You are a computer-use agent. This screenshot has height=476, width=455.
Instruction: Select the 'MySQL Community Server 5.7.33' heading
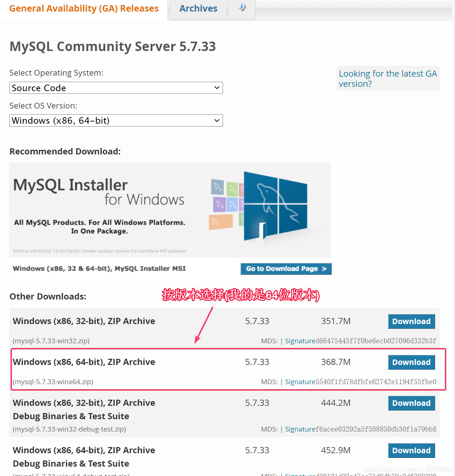tap(113, 46)
